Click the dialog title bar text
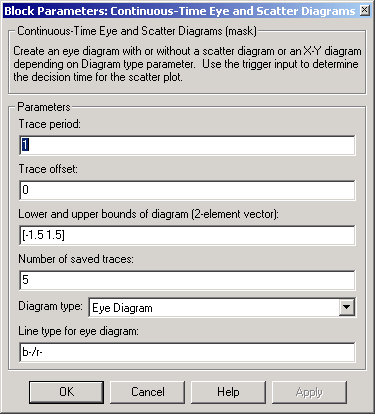Screen dimensions: 375x414 pyautogui.click(x=180, y=11)
